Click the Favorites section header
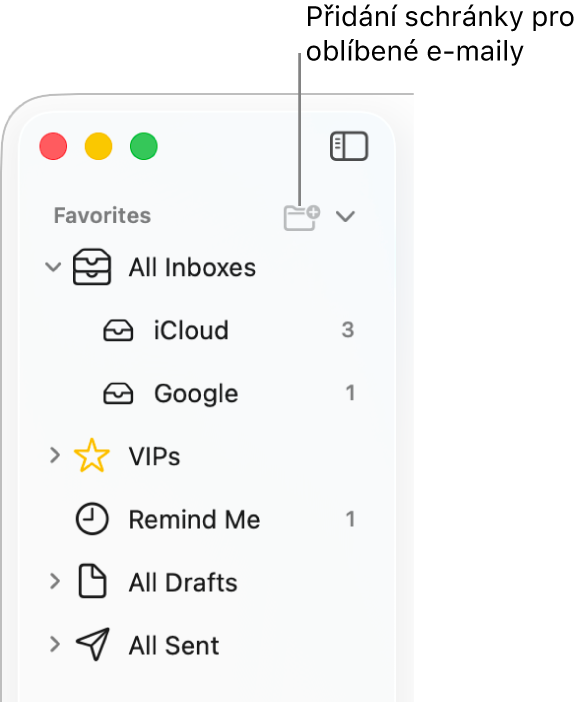The width and height of the screenshot is (583, 702). click(x=103, y=216)
